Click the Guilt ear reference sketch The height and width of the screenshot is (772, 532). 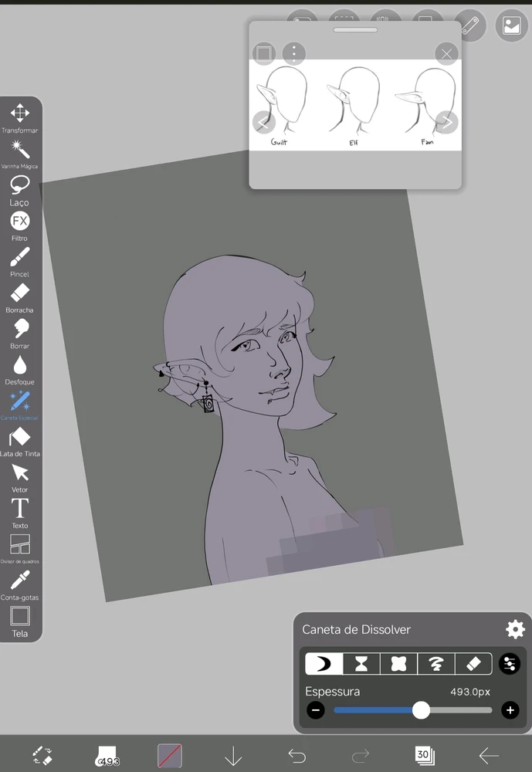tap(283, 107)
